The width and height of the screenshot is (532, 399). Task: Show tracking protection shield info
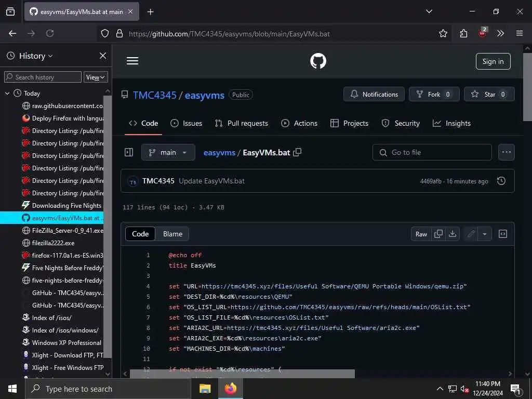[105, 33]
